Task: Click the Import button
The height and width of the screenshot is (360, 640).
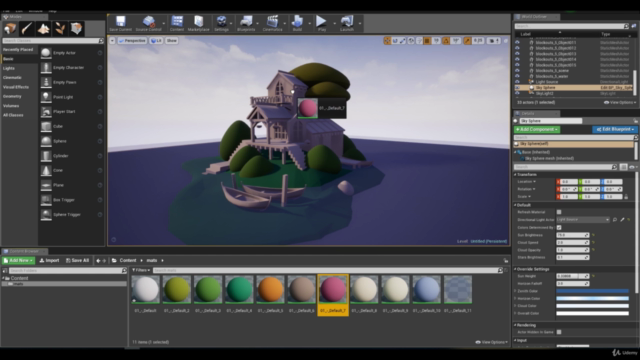Action: pyautogui.click(x=49, y=260)
